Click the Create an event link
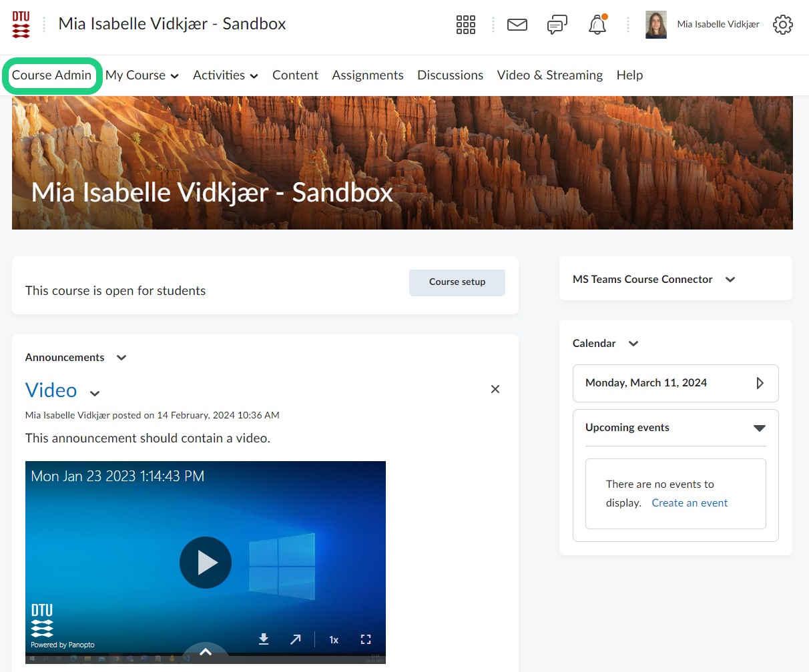809x672 pixels. (x=690, y=503)
